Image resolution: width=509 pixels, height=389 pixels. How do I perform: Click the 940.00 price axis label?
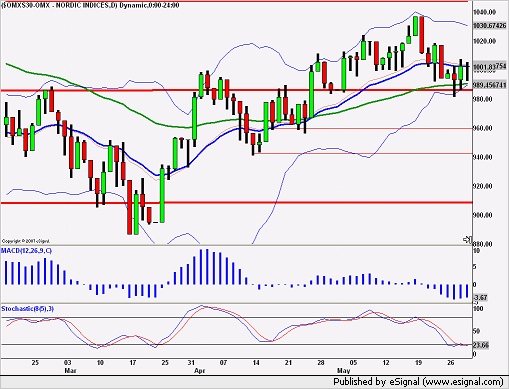point(482,157)
